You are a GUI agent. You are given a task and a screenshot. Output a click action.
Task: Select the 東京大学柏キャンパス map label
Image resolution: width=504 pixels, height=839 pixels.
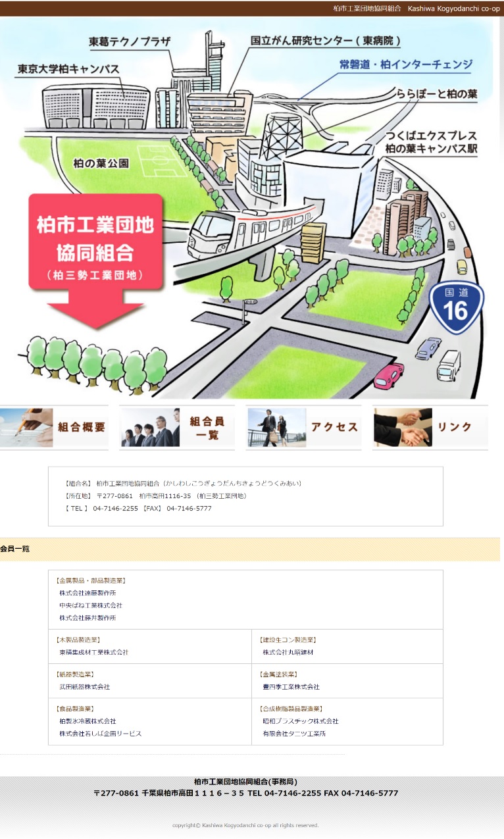[x=68, y=68]
